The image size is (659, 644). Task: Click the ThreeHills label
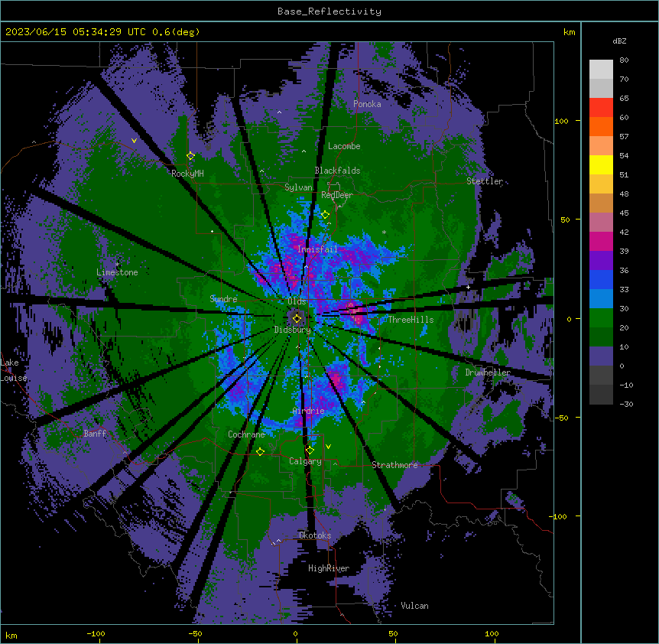click(411, 320)
